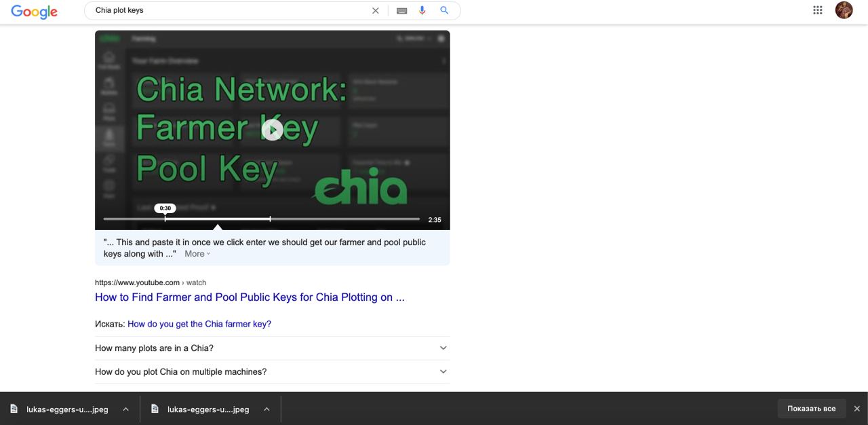Image resolution: width=868 pixels, height=425 pixels.
Task: Open the Google logo homepage
Action: (x=34, y=12)
